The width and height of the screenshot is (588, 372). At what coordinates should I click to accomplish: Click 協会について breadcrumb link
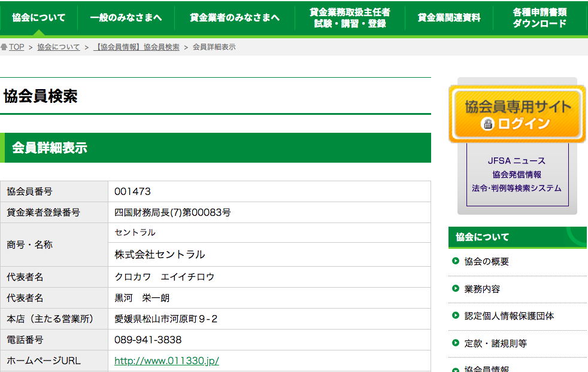coord(58,47)
